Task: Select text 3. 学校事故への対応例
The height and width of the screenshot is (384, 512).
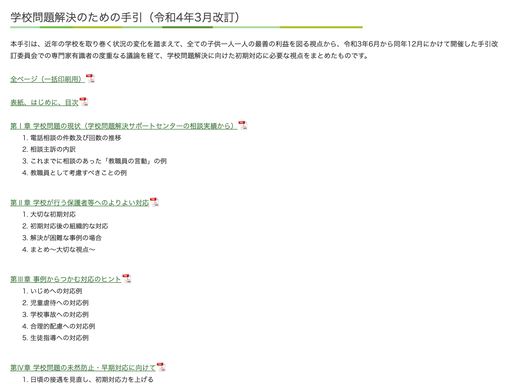Action: point(55,314)
